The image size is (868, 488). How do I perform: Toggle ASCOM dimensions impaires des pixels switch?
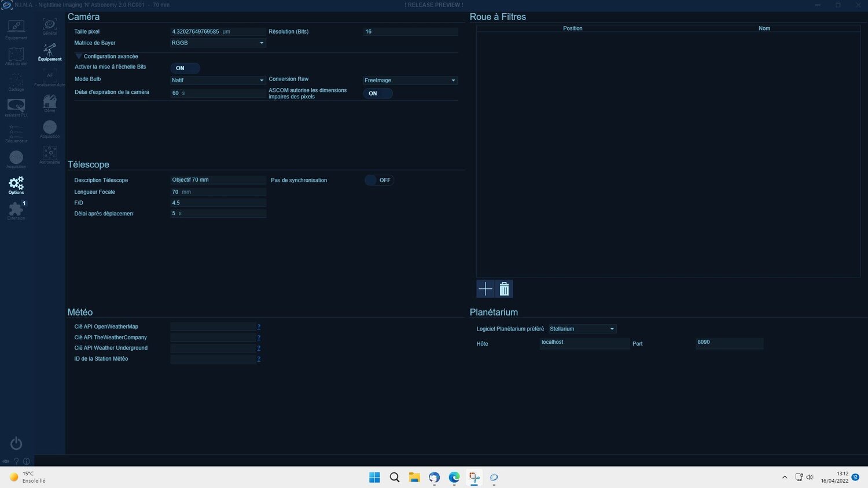pyautogui.click(x=378, y=93)
